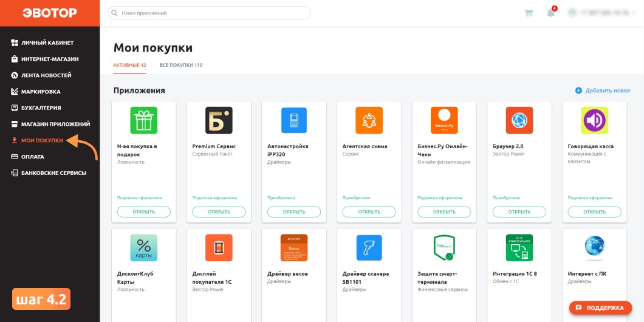
Task: Open the shopping cart icon
Action: (529, 13)
